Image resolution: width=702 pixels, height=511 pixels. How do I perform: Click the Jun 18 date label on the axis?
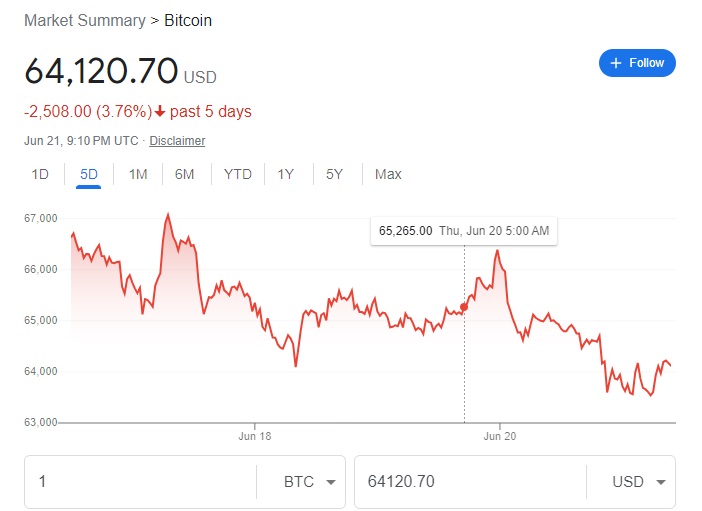point(255,436)
